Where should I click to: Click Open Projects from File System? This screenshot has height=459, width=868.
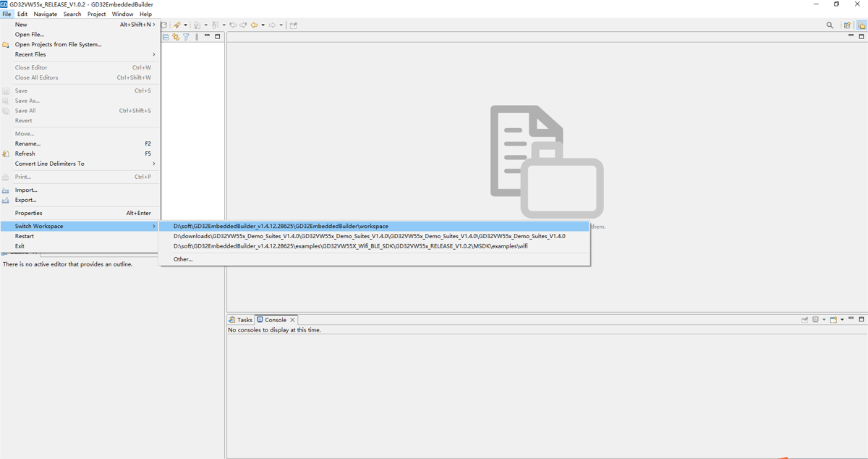pyautogui.click(x=58, y=44)
